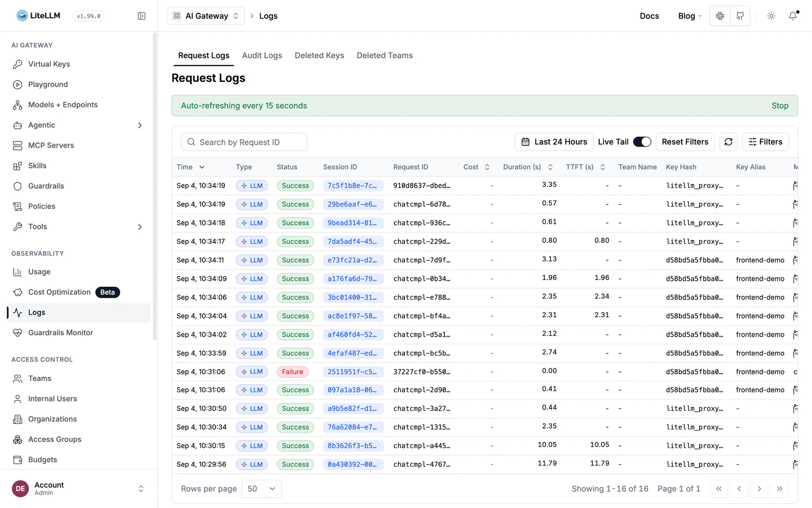This screenshot has width=812, height=508.
Task: Sort by Cost column
Action: point(477,167)
